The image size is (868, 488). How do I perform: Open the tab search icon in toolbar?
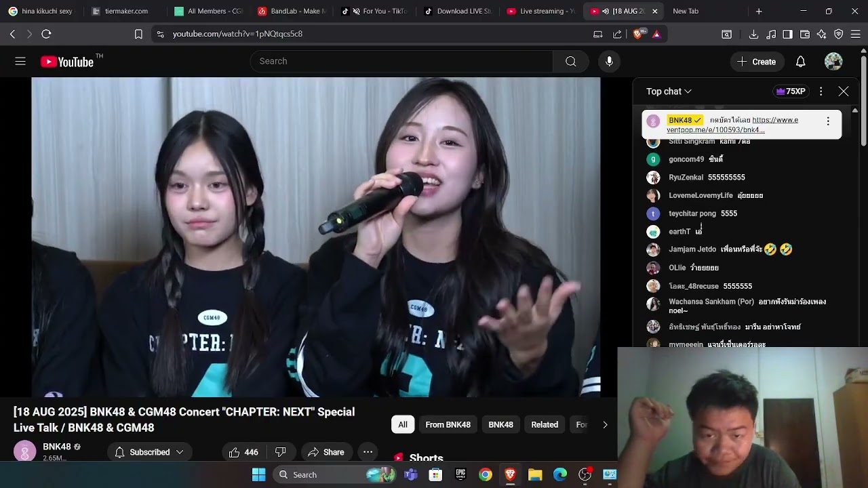[726, 34]
